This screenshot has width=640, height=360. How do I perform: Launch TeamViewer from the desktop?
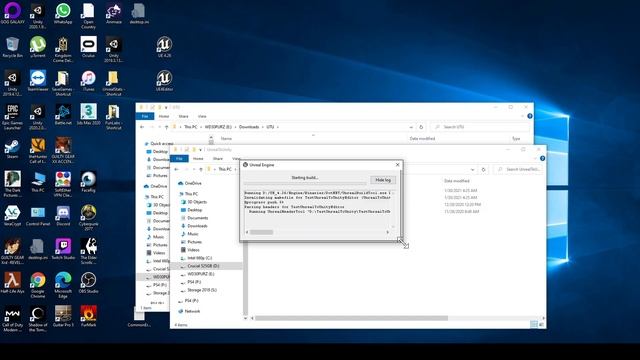coord(38,80)
